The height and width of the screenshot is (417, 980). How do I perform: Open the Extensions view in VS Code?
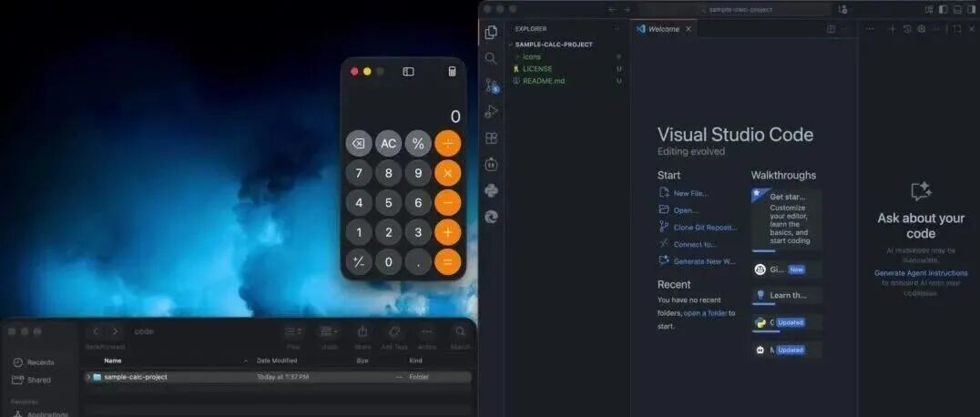tap(491, 138)
